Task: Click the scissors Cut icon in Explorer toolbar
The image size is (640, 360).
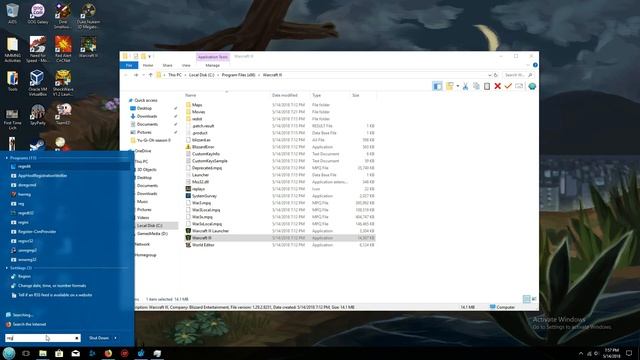Action: 465,86
